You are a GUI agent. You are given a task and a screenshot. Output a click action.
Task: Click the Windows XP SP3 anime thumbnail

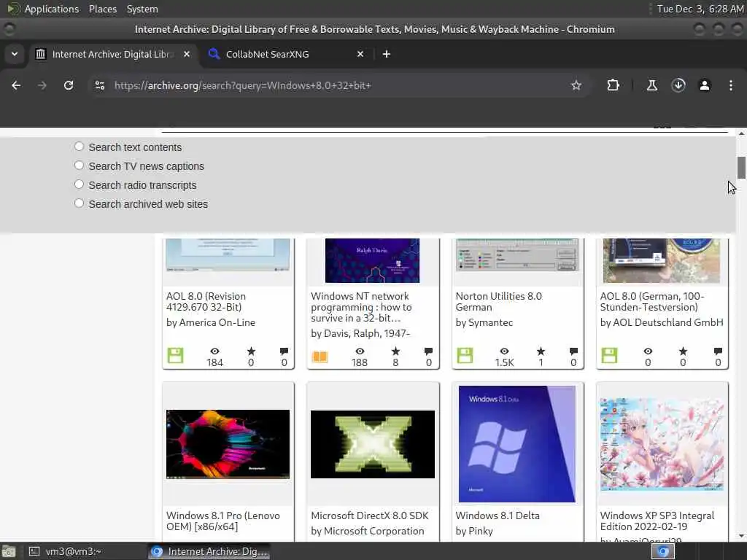(662, 444)
